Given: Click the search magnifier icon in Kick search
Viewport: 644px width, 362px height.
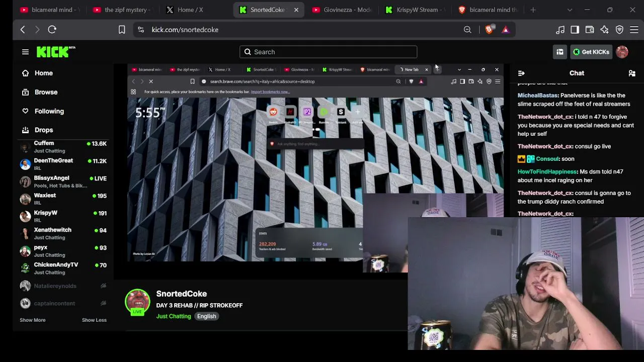Looking at the screenshot, I should [x=248, y=52].
